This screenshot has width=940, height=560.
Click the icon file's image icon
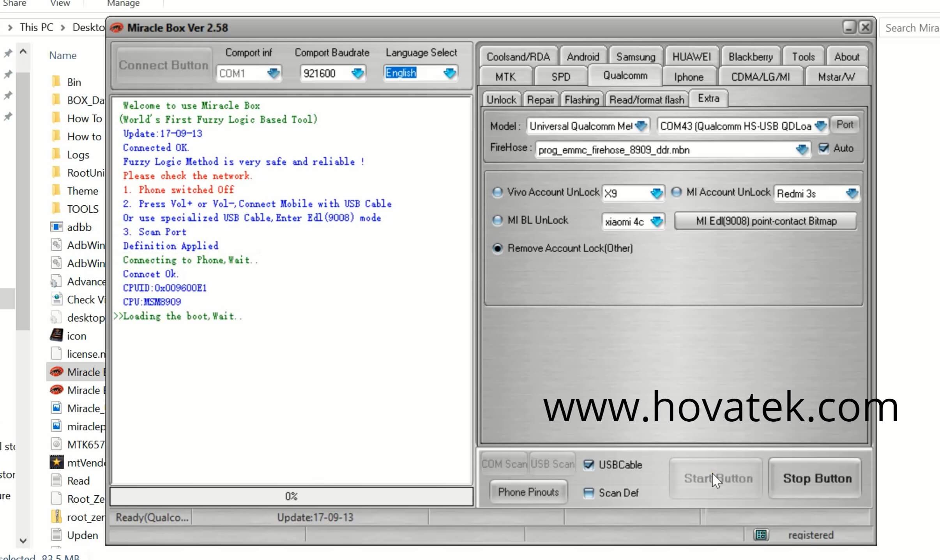tap(57, 335)
